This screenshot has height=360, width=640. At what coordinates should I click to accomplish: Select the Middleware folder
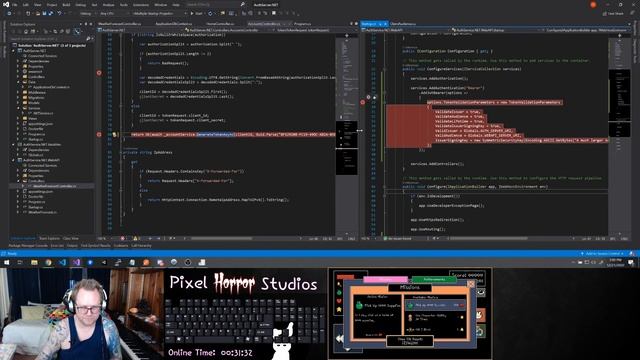(x=37, y=92)
